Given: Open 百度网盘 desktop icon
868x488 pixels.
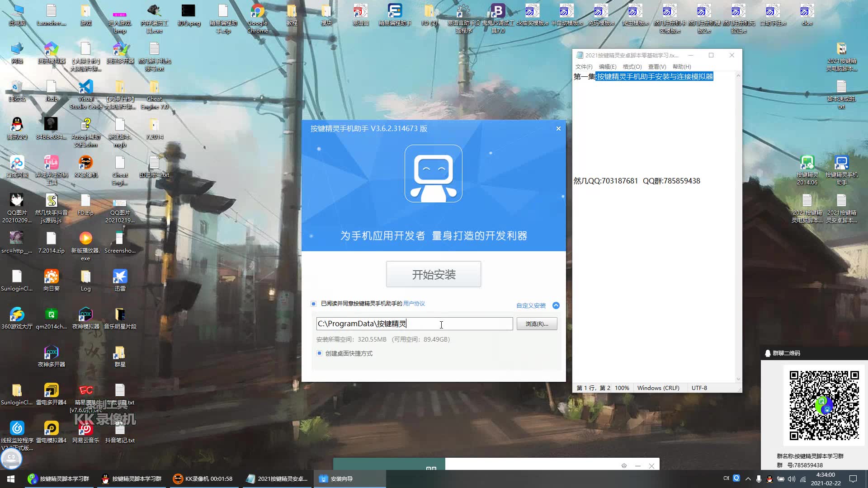Looking at the screenshot, I should click(17, 166).
